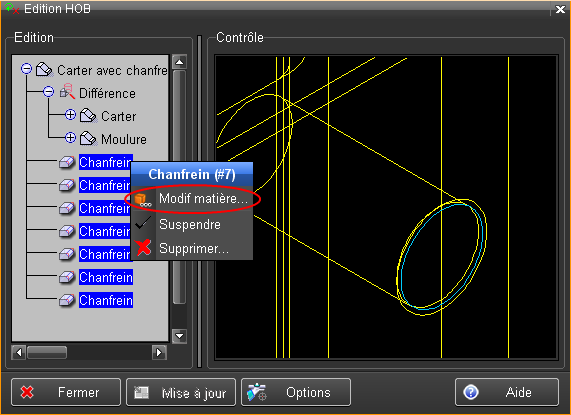Screen dimensions: 571x415
Task: Click the first Chanfrein chamfer icon
Action: (67, 162)
